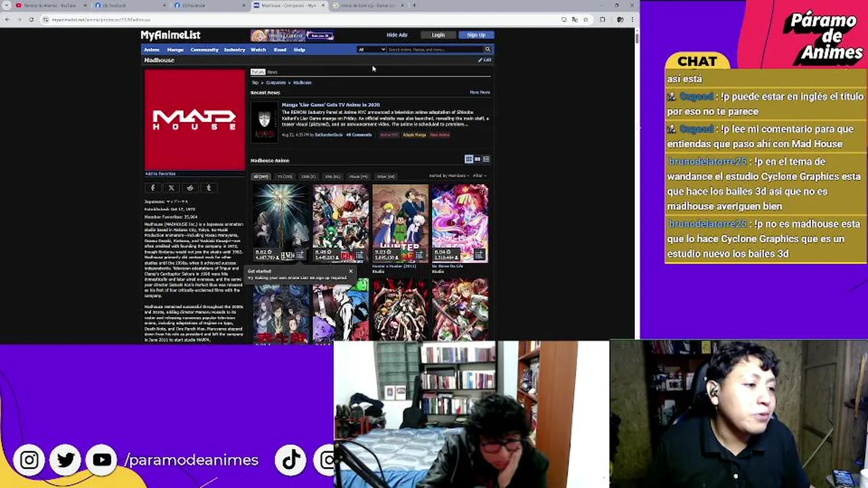Expand the Filter dropdown
This screenshot has width=868, height=488.
(479, 176)
